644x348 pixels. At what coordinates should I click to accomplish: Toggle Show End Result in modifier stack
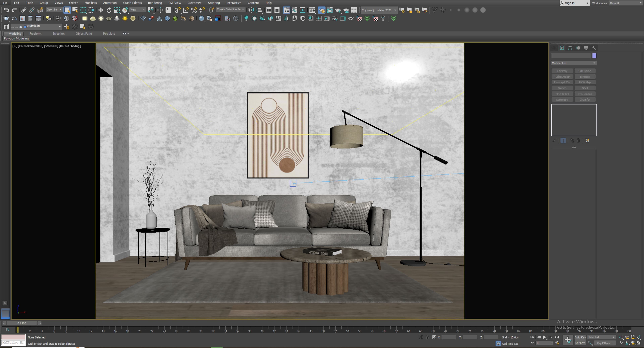point(563,141)
